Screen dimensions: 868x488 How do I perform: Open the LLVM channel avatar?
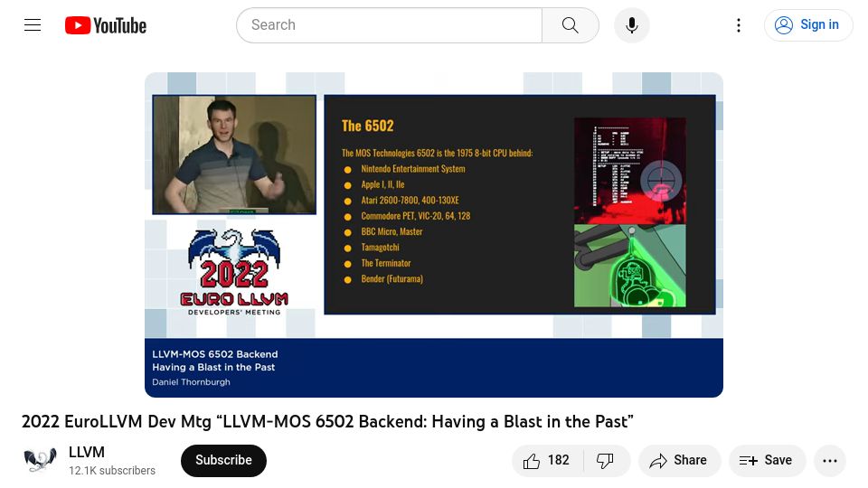(40, 460)
